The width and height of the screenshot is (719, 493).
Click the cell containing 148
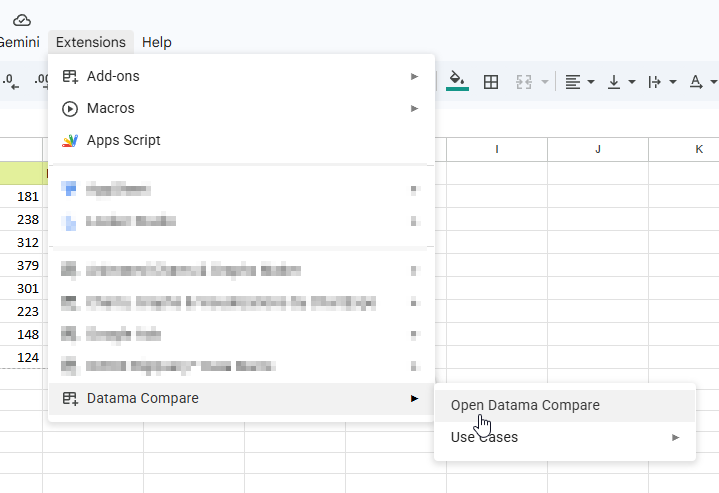click(21, 334)
